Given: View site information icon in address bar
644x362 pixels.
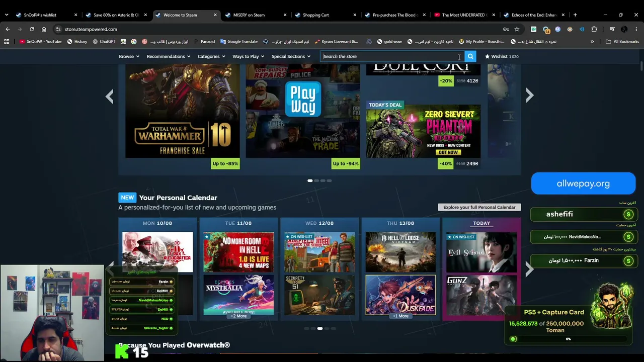Looking at the screenshot, I should (58, 29).
